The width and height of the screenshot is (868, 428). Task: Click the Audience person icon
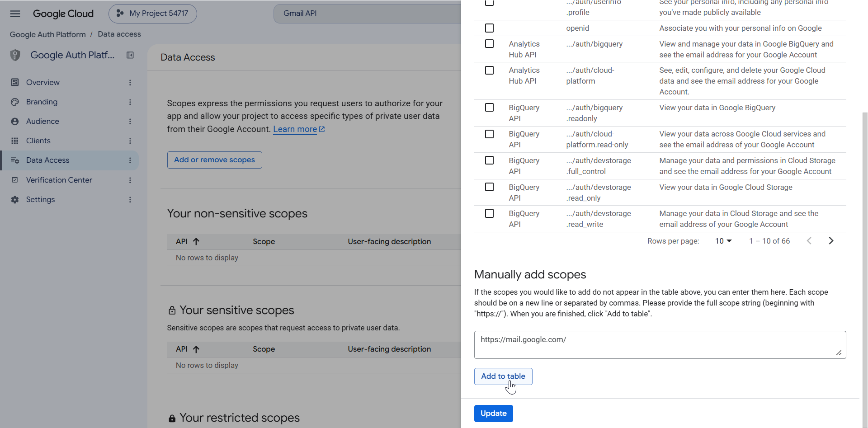pyautogui.click(x=15, y=121)
